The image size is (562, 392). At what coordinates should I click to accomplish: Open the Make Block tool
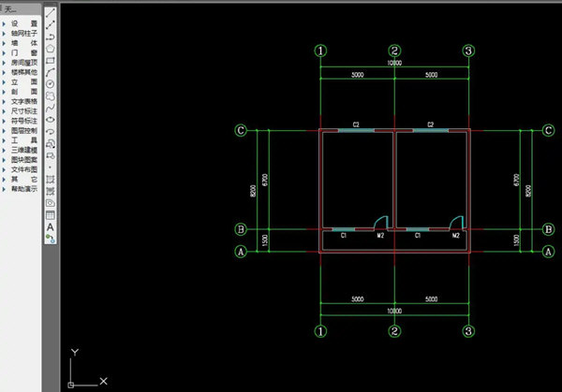pyautogui.click(x=51, y=155)
